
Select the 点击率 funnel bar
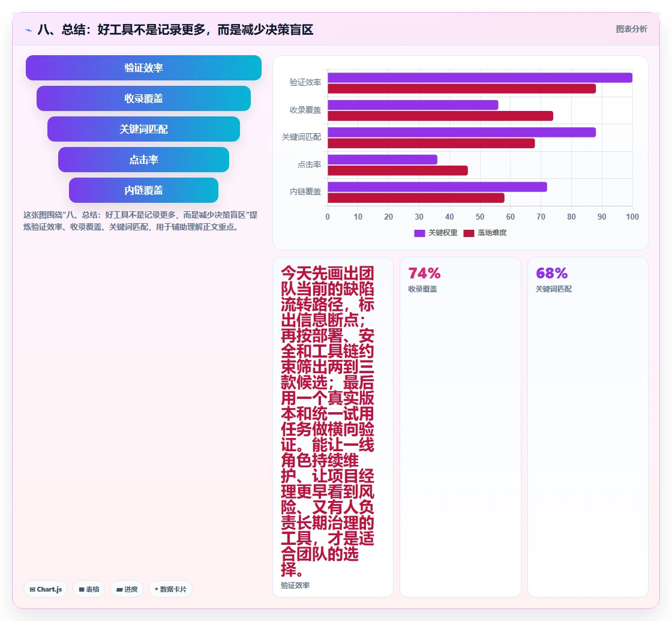143,160
